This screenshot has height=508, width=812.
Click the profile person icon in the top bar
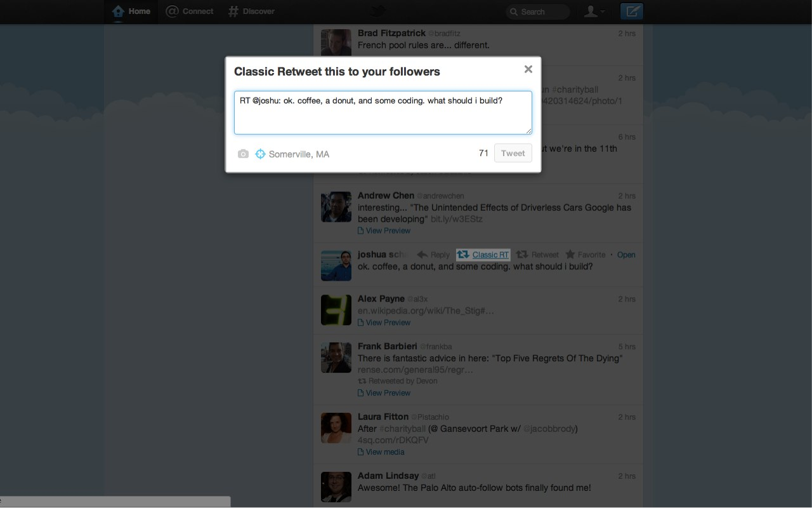pyautogui.click(x=592, y=11)
